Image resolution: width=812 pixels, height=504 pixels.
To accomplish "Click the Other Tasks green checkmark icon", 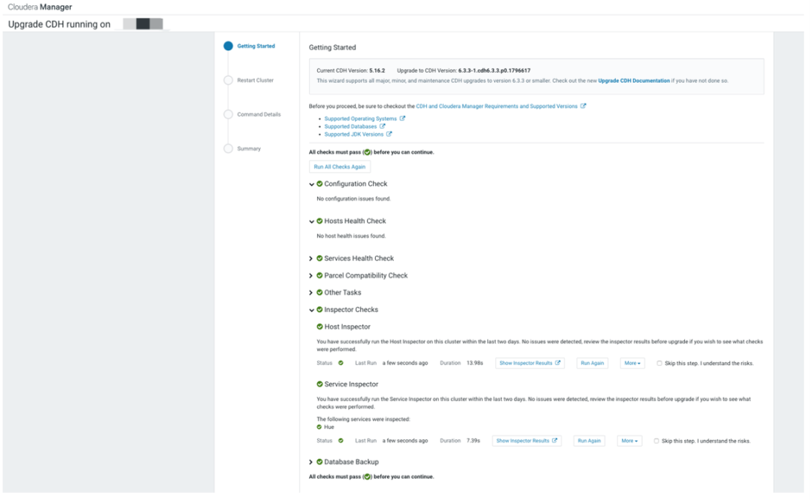I will click(x=320, y=292).
